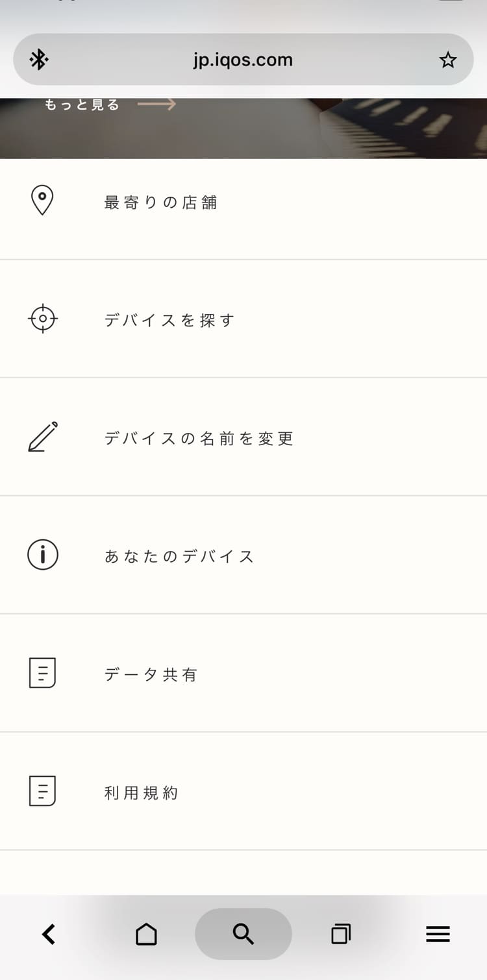Image resolution: width=487 pixels, height=980 pixels.
Task: Open the browser tabs switcher
Action: tap(341, 934)
